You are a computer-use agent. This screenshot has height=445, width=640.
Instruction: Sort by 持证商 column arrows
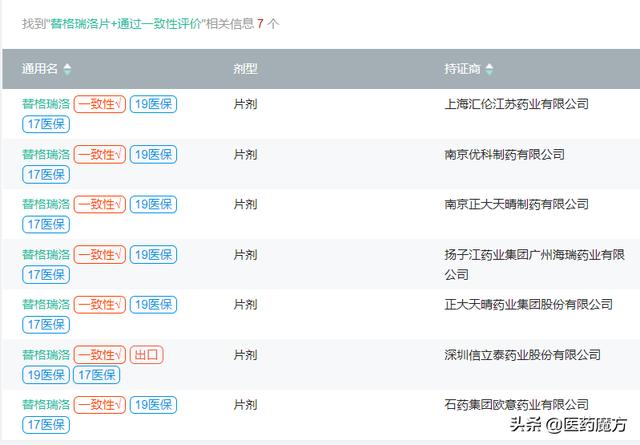(x=489, y=69)
